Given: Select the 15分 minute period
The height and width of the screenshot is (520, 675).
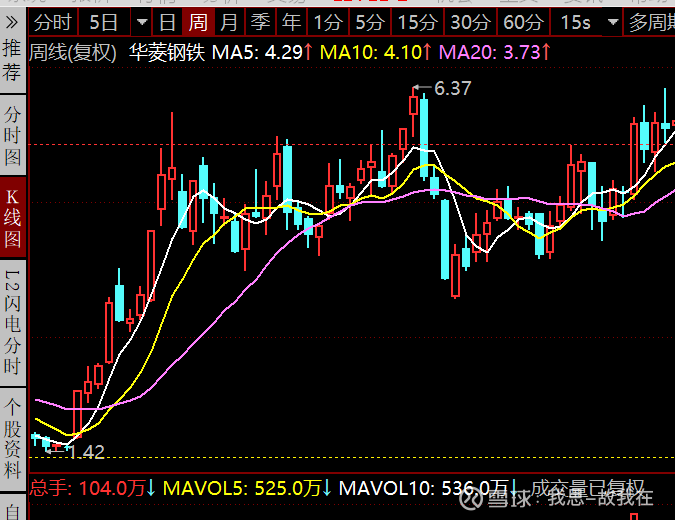Looking at the screenshot, I should point(417,22).
